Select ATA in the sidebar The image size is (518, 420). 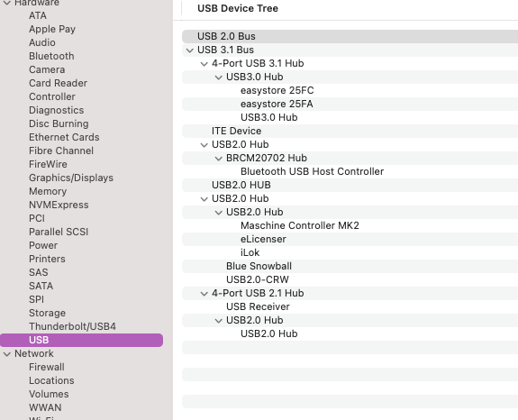coord(38,15)
